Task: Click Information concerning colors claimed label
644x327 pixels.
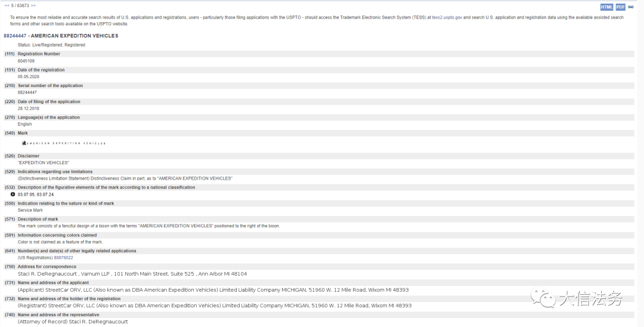Action: [x=57, y=235]
